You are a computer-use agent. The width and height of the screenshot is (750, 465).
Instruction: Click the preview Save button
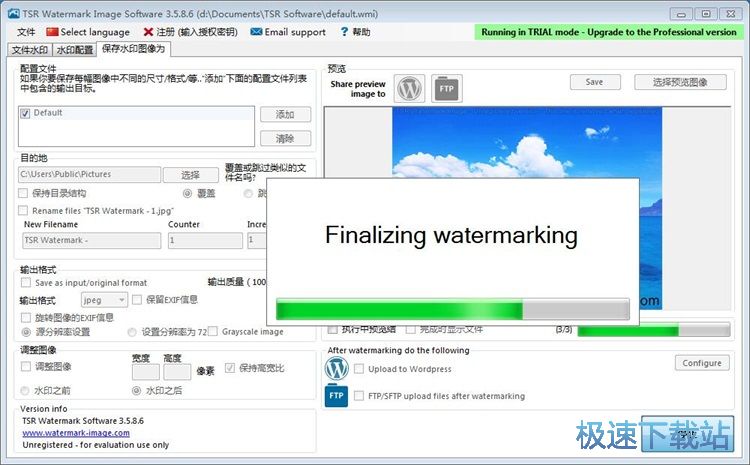coord(595,82)
